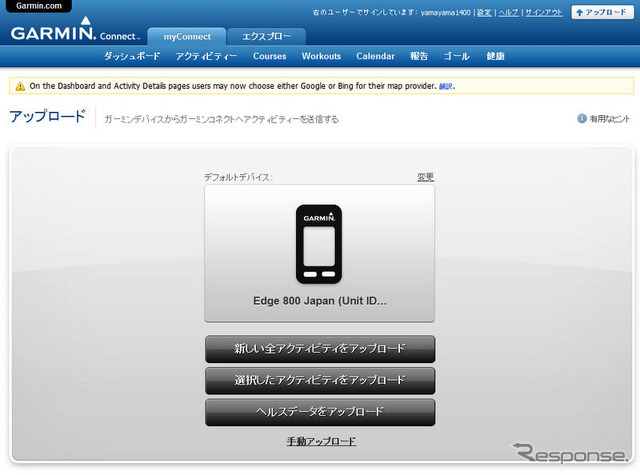Open the ゴール menu item

[457, 56]
